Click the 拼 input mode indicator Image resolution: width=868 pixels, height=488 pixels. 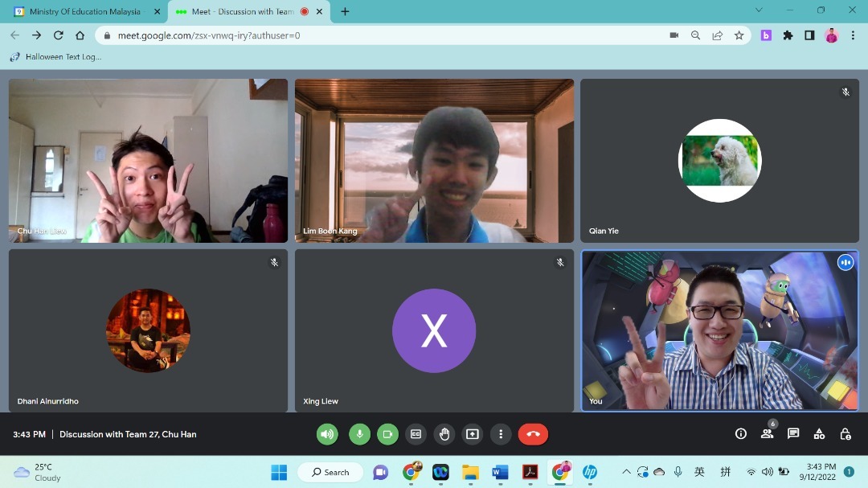pyautogui.click(x=725, y=472)
